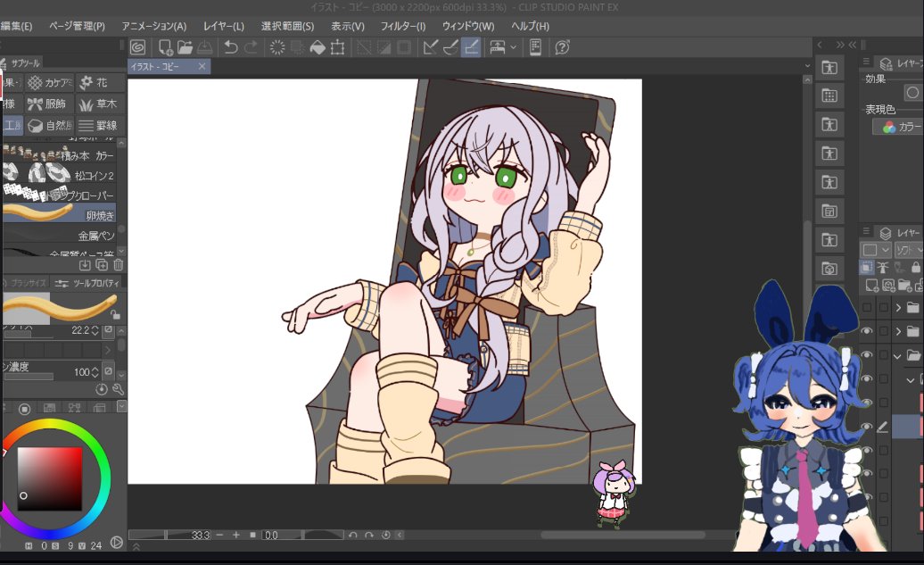This screenshot has width=924, height=565.
Task: Click the rotate left icon below canvas
Action: (x=352, y=535)
